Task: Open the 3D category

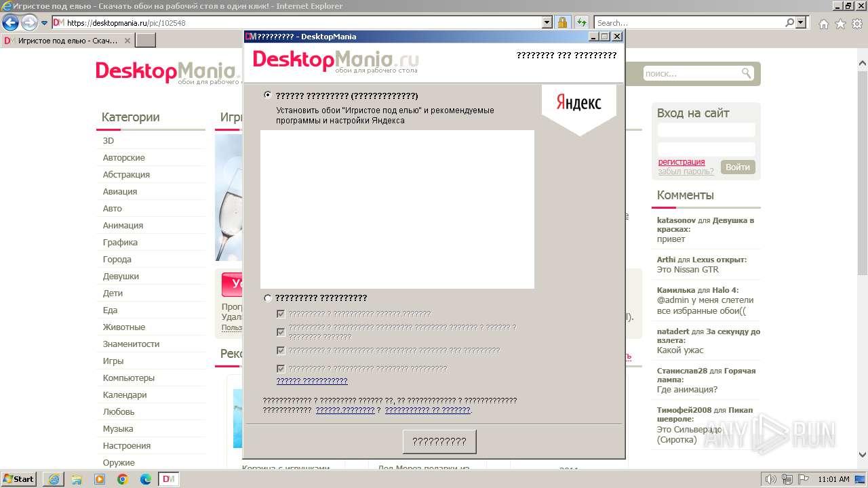Action: tap(108, 141)
